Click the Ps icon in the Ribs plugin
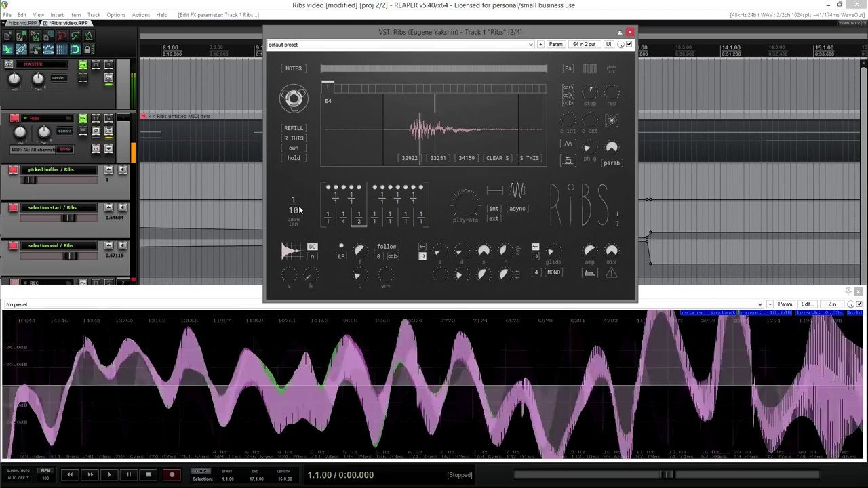This screenshot has width=868, height=488. coord(568,68)
